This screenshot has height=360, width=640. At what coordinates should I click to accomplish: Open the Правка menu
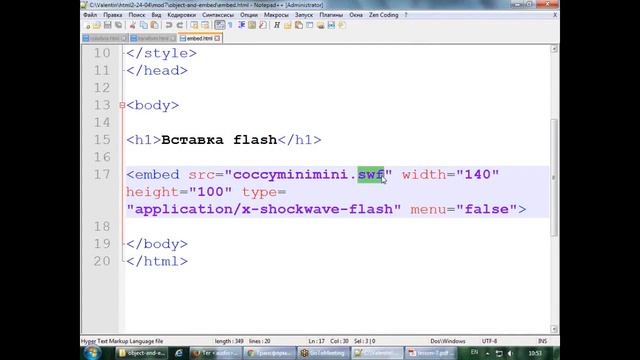113,15
